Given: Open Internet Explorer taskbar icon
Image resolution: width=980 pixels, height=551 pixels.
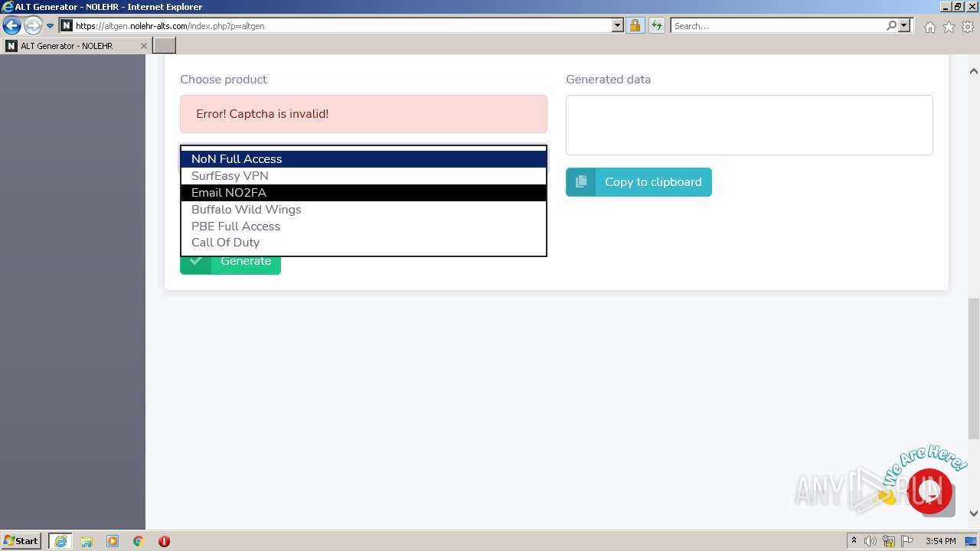Looking at the screenshot, I should [x=60, y=541].
